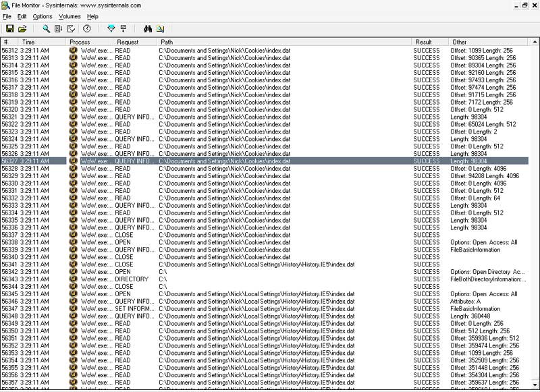Viewport: 540px width, 392px height.
Task: Click the Other column header
Action: [488, 42]
